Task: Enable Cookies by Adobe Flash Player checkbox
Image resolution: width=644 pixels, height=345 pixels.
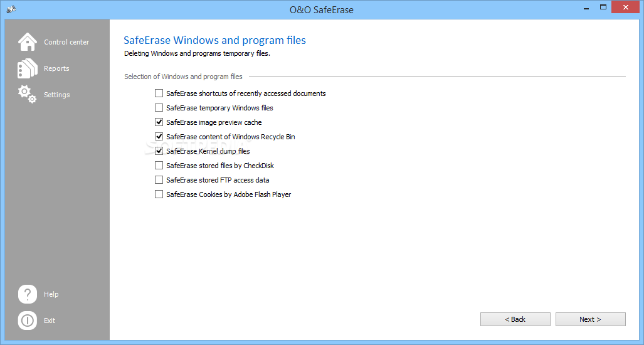Action: [x=159, y=194]
